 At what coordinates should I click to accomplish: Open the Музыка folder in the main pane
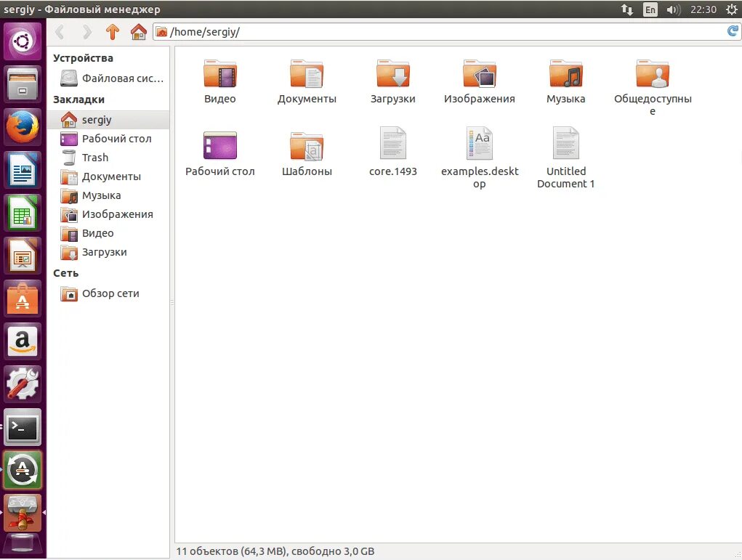[566, 82]
